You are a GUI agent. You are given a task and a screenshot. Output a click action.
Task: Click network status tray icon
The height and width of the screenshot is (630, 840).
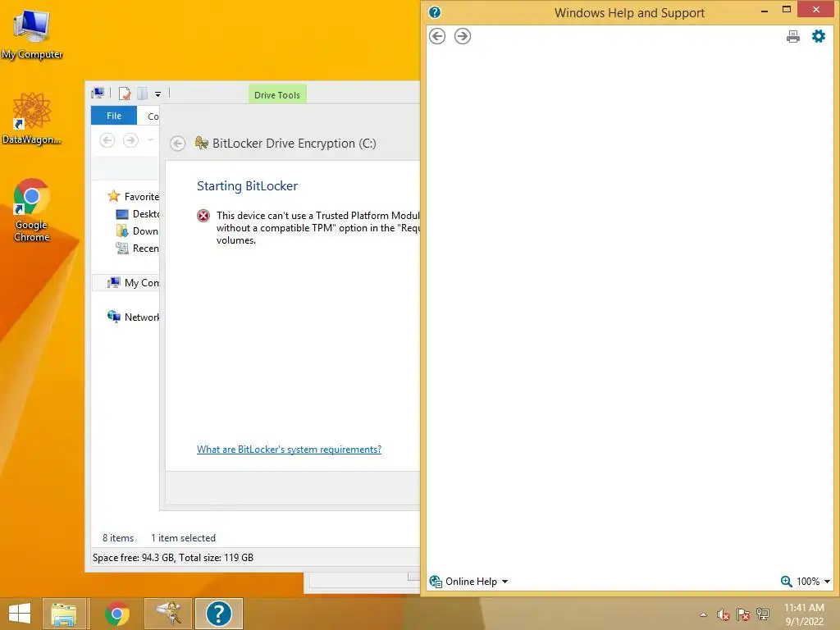tap(763, 614)
